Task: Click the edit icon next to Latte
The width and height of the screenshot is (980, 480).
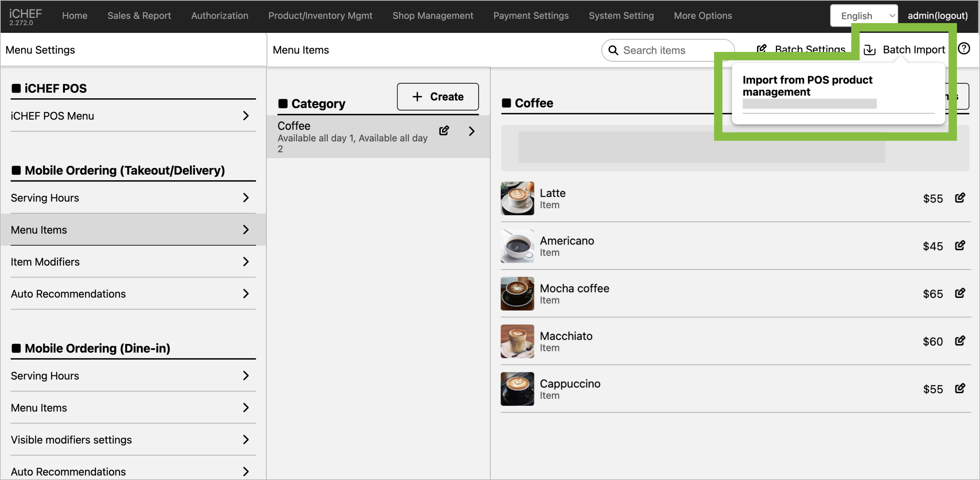Action: pos(960,198)
